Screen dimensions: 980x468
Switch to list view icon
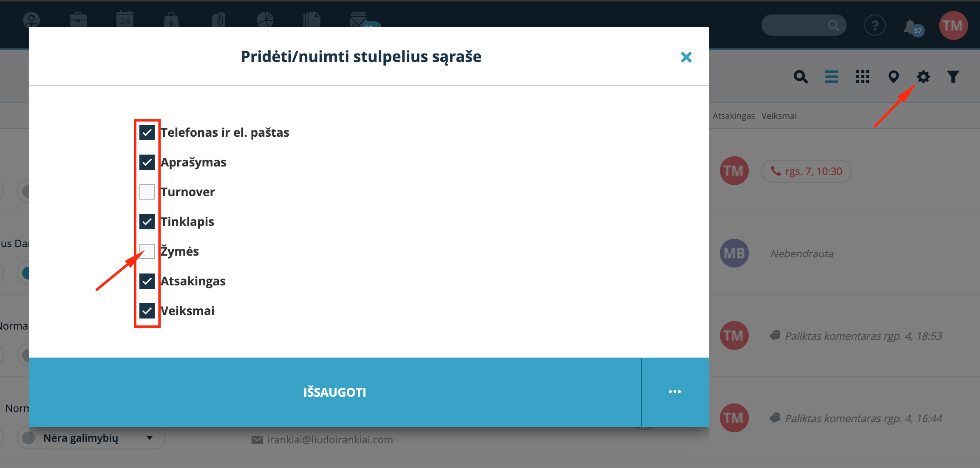coord(832,77)
